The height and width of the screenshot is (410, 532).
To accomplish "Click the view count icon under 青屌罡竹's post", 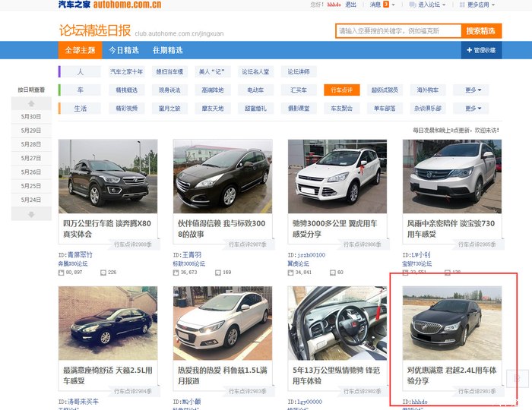I will click(x=62, y=272).
